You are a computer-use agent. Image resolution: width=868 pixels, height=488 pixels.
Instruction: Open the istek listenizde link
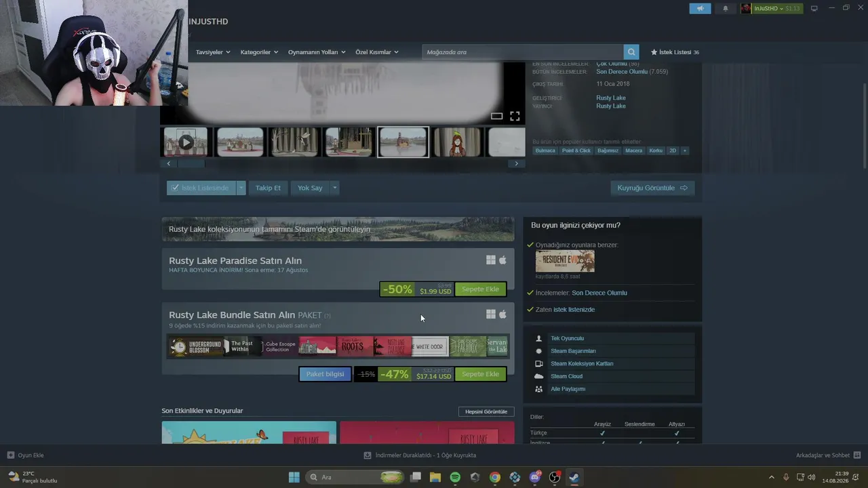pyautogui.click(x=574, y=310)
